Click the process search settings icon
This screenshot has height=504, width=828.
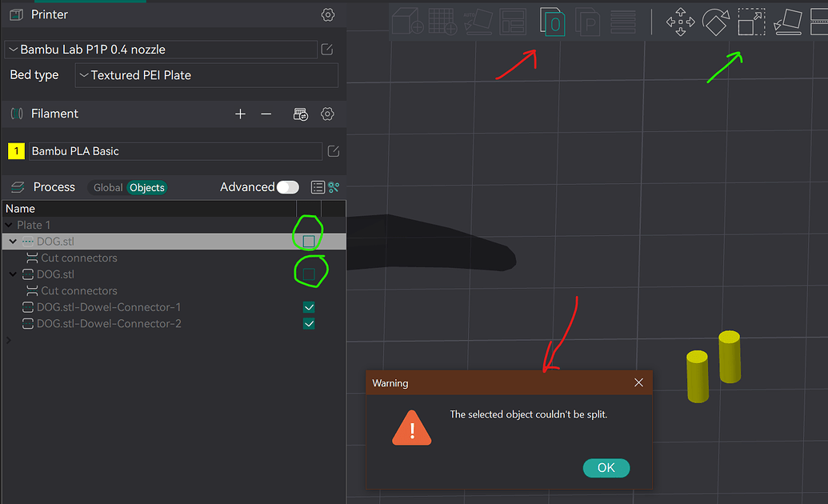tap(334, 187)
